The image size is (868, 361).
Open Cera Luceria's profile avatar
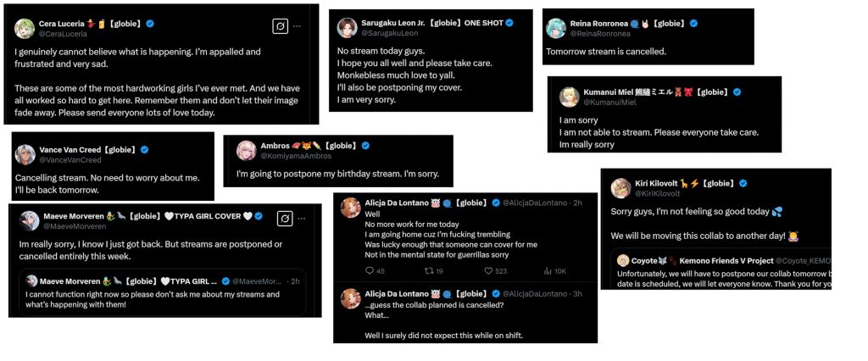pyautogui.click(x=25, y=29)
